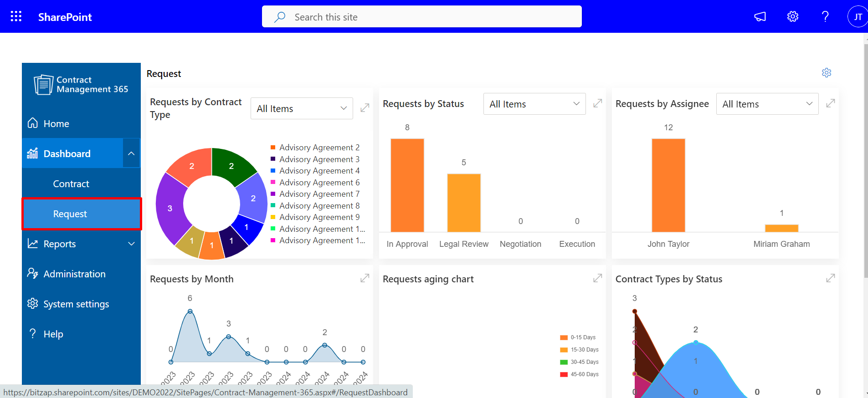Click the In Approval bar in status chart
Image resolution: width=868 pixels, height=398 pixels.
pyautogui.click(x=407, y=185)
